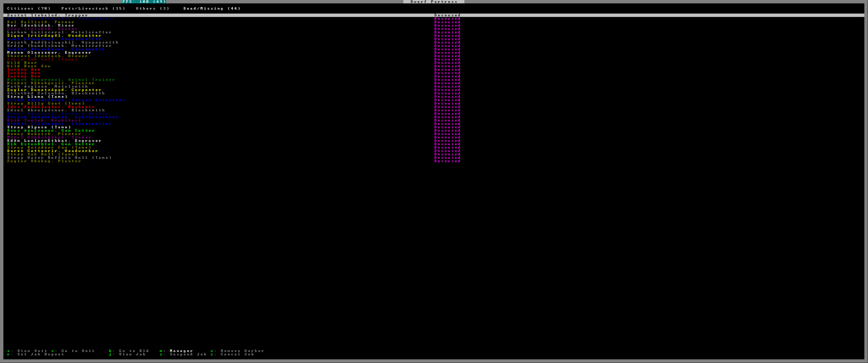Click the Remove Worker command

click(x=237, y=351)
